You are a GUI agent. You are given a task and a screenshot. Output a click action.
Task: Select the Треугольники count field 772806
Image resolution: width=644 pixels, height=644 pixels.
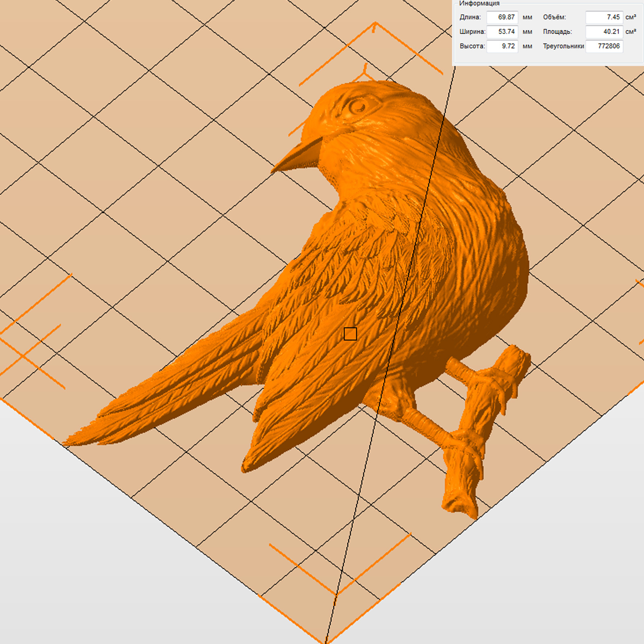(604, 46)
